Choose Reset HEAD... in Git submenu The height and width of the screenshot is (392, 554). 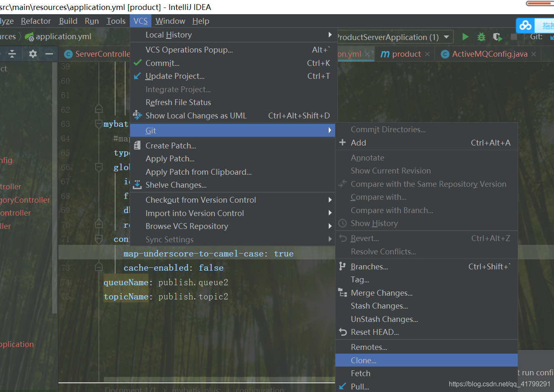click(x=426, y=332)
